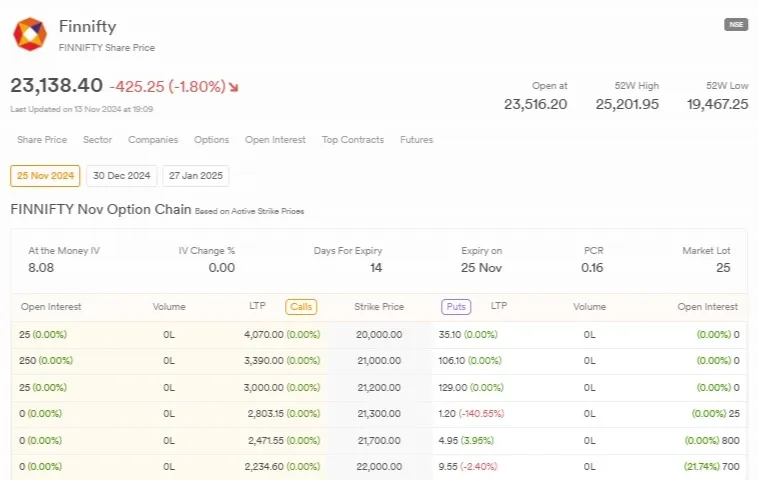This screenshot has width=758, height=480.
Task: Click the 22,000.00 strike price cell
Action: pyautogui.click(x=379, y=466)
